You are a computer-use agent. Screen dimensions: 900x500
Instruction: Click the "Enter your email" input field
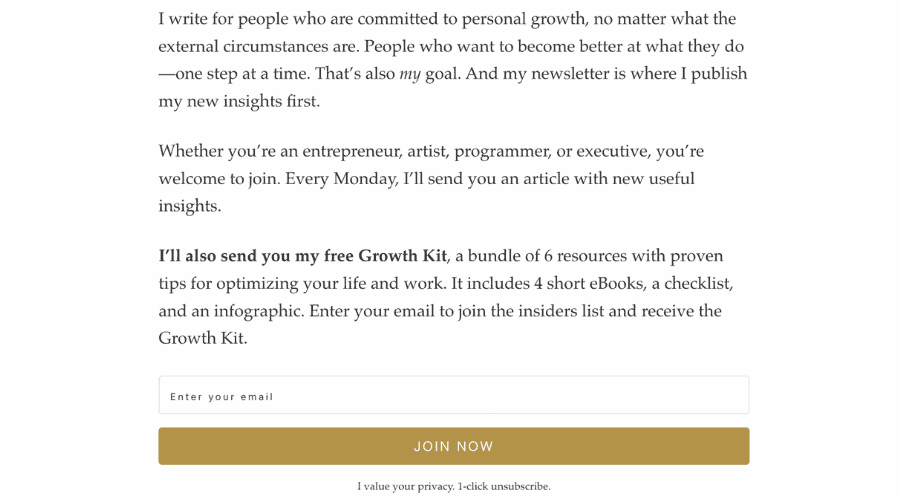tap(453, 396)
